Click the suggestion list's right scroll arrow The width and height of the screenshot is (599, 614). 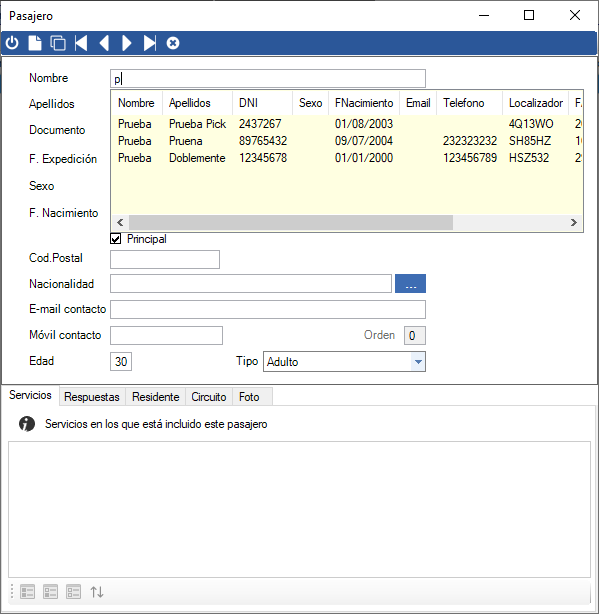point(574,222)
